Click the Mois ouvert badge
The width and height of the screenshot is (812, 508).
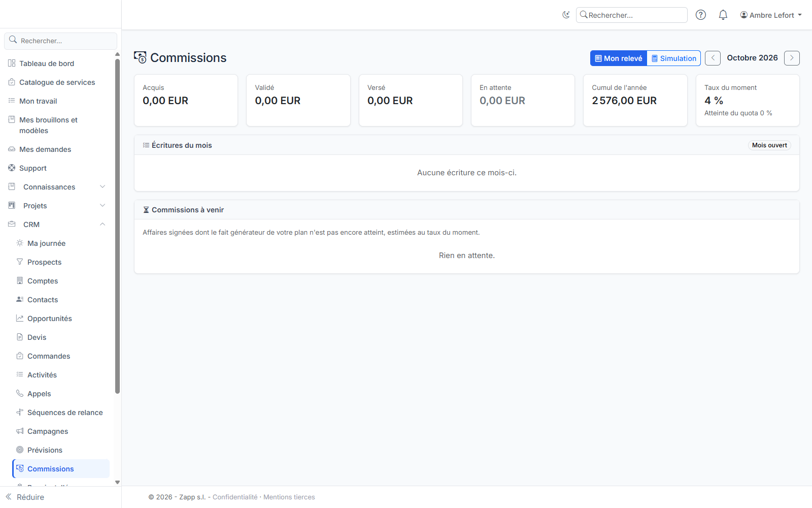coord(769,145)
